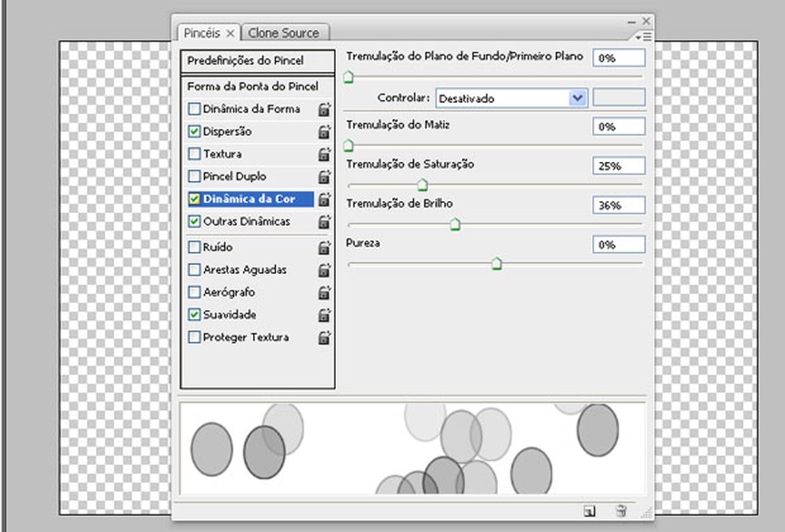Click the lock icon beside Ruído

click(325, 247)
